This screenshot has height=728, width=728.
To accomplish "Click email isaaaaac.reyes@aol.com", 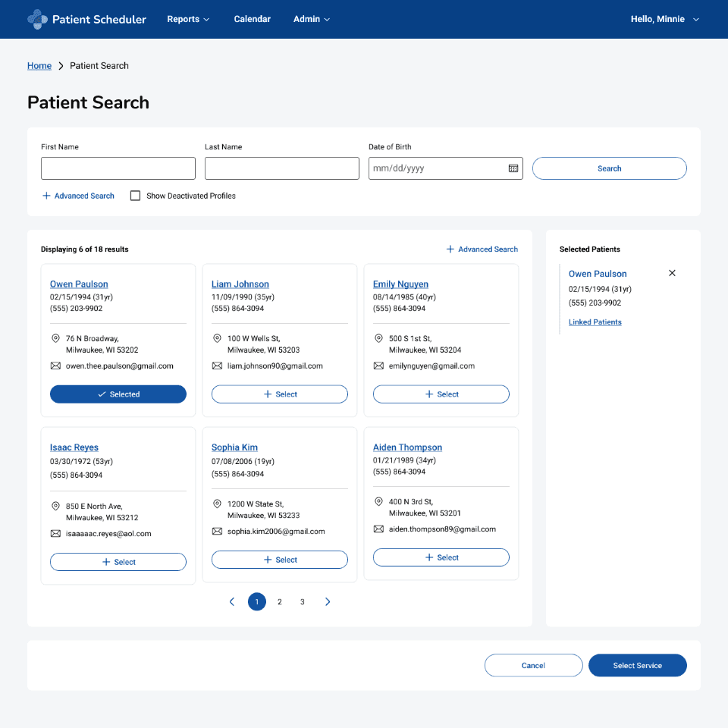I will click(x=108, y=533).
